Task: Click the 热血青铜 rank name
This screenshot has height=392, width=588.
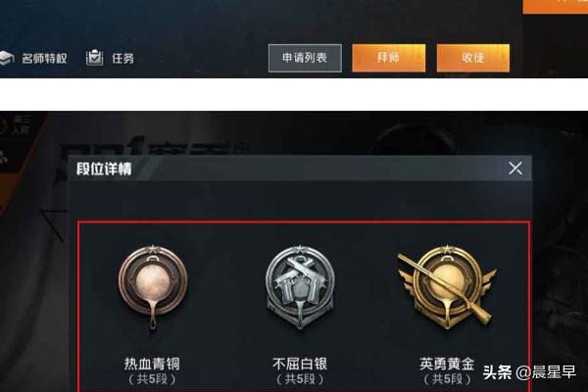Action: tap(152, 364)
